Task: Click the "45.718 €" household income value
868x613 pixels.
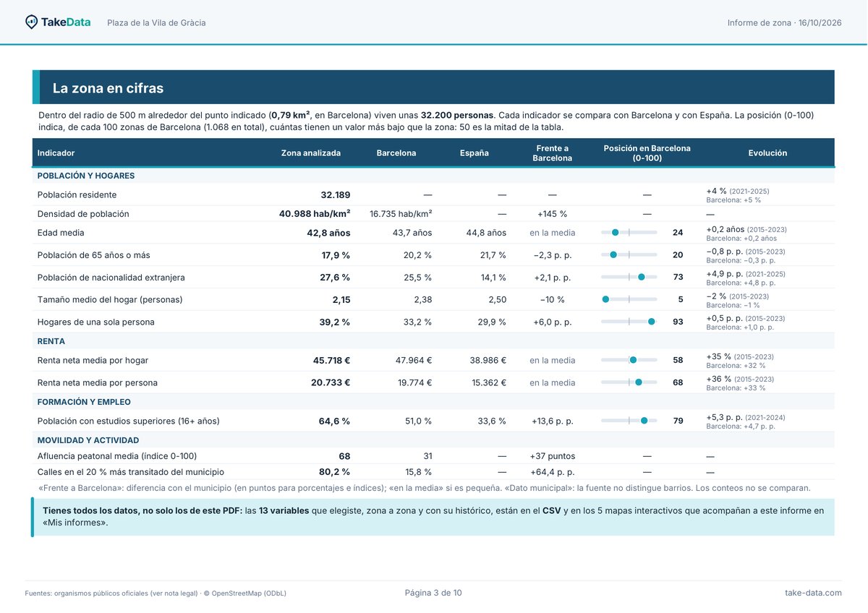Action: (x=331, y=360)
